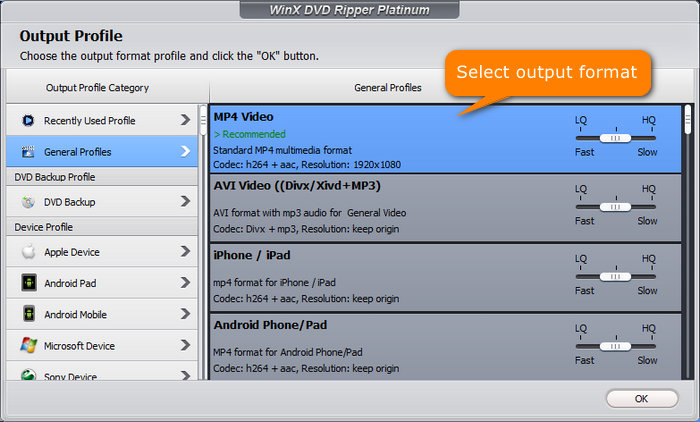Click the Apple Device logo icon
The height and width of the screenshot is (422, 700).
(29, 252)
